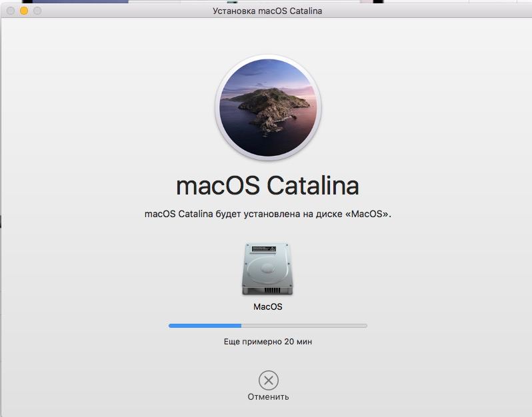Click the 'macOS Catalina' large heading
532x417 pixels.
(x=267, y=186)
